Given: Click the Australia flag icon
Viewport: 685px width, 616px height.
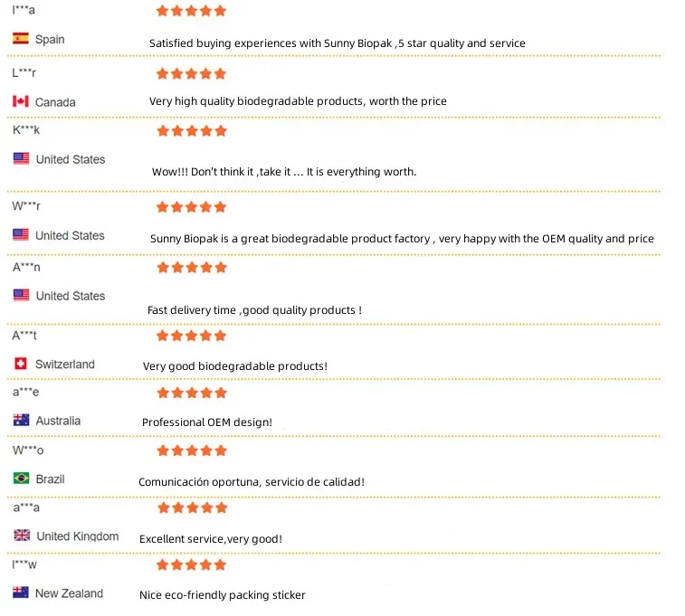Looking at the screenshot, I should (x=22, y=420).
